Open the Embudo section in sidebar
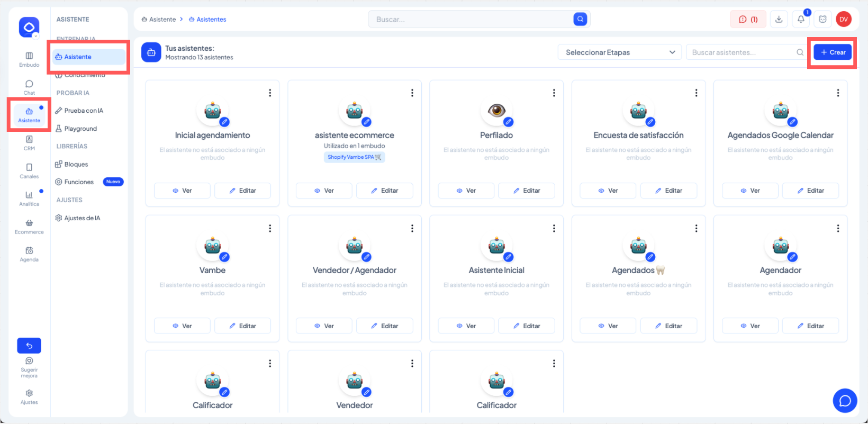The width and height of the screenshot is (868, 424). pyautogui.click(x=29, y=59)
